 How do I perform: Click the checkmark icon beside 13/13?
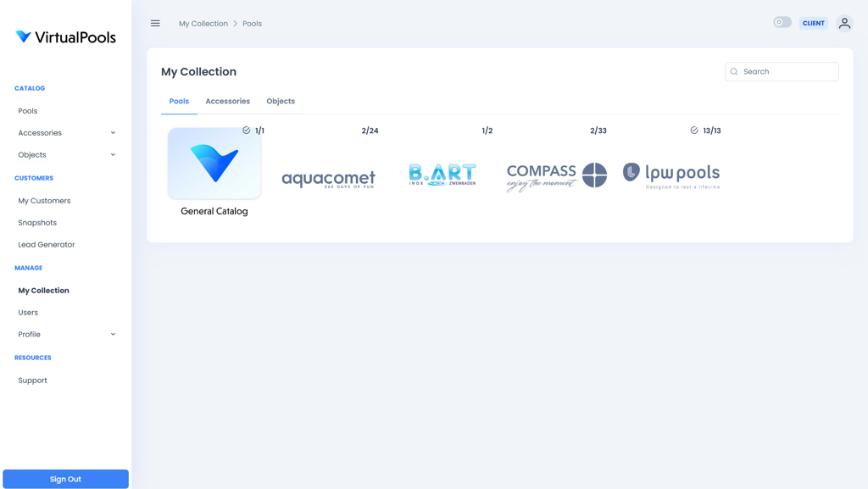pos(694,131)
